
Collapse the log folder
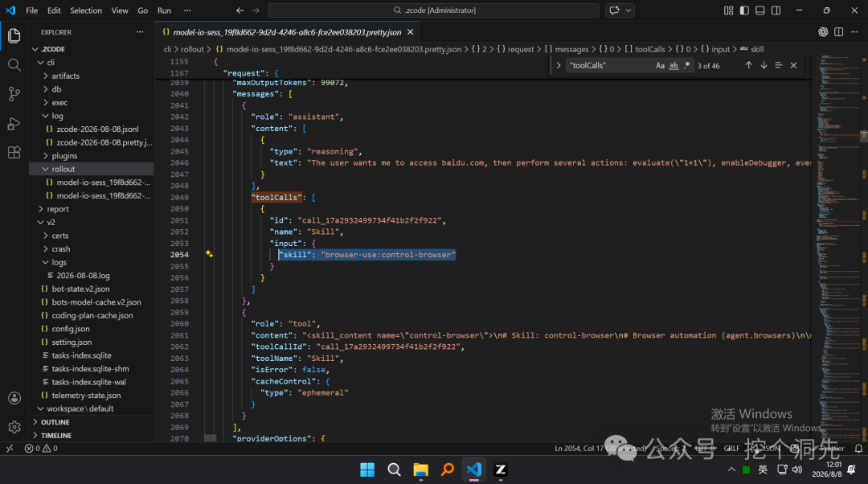click(x=45, y=116)
